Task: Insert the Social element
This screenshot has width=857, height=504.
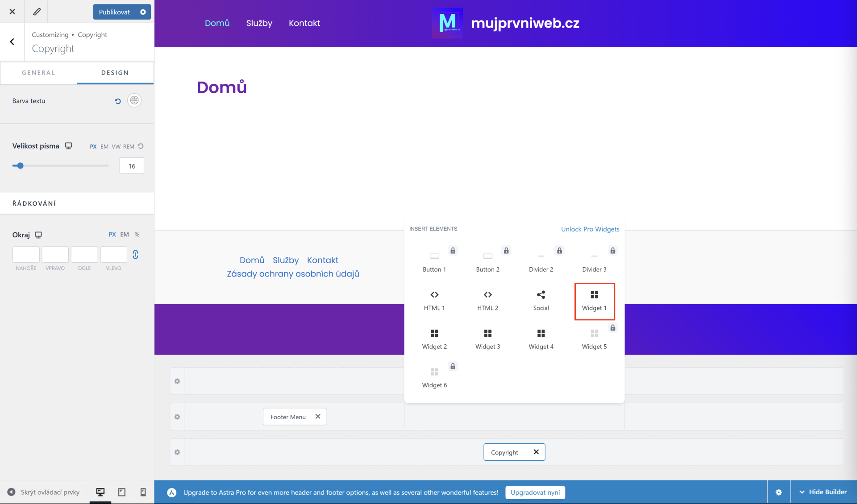Action: [541, 301]
